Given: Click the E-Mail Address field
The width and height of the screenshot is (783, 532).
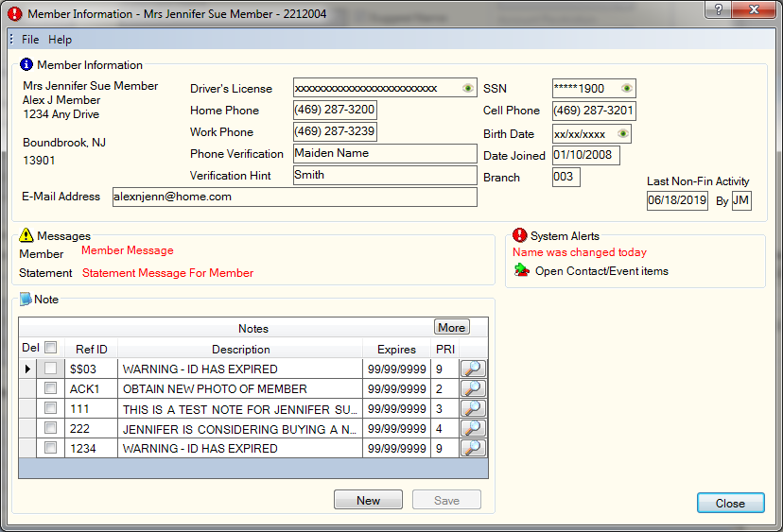Looking at the screenshot, I should (x=295, y=197).
